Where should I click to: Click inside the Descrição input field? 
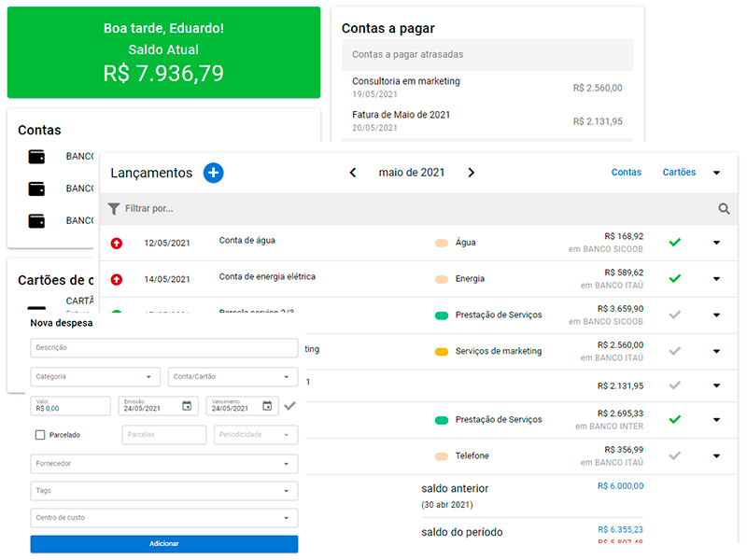pos(164,347)
